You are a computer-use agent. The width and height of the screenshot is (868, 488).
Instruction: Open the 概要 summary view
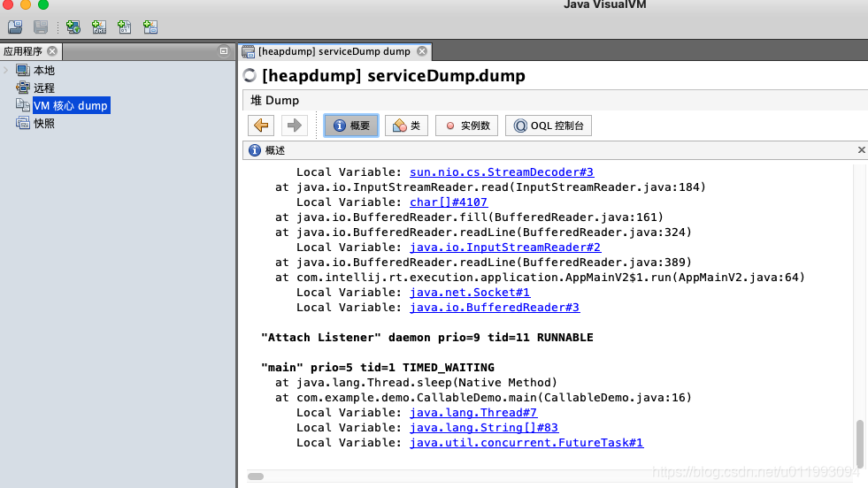click(351, 126)
